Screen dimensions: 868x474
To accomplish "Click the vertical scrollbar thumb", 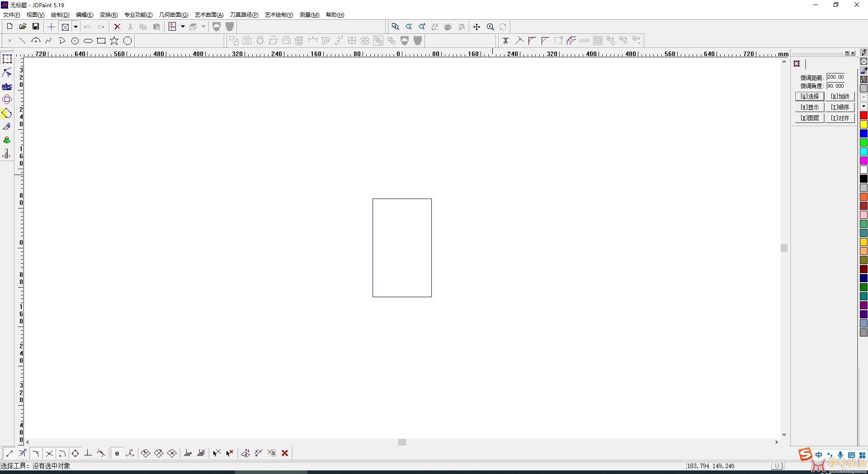I will (x=784, y=248).
